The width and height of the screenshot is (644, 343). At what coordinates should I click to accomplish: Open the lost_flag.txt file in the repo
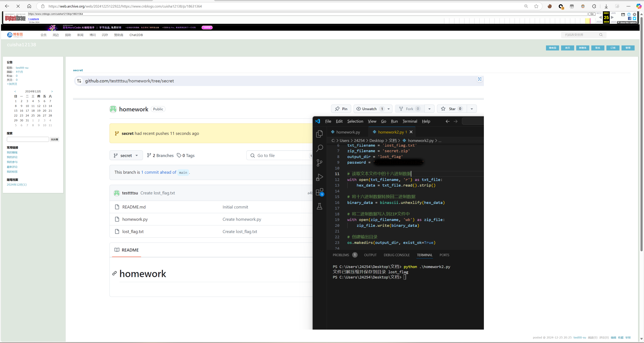coord(133,231)
